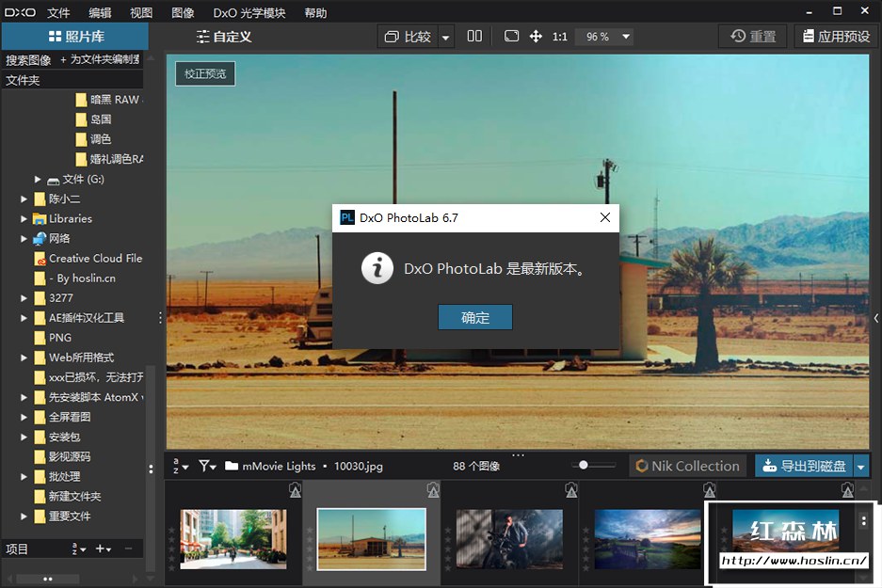
Task: Toggle the 校正预览 correction preview badge
Action: (205, 73)
